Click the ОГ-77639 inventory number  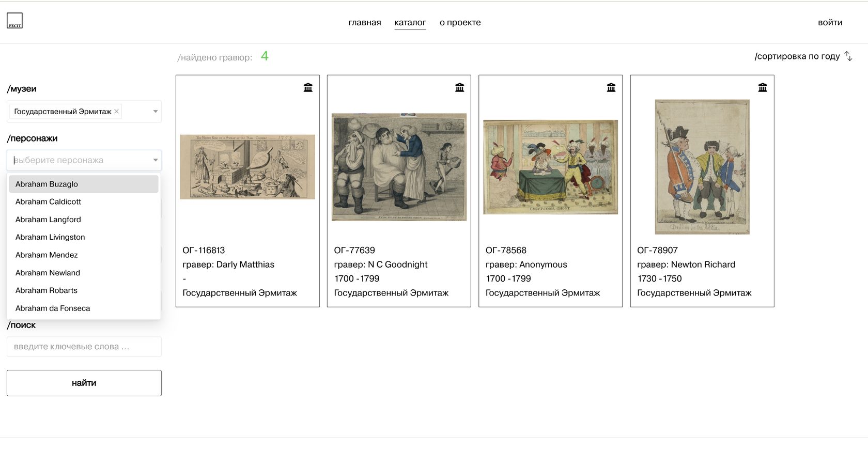tap(354, 250)
